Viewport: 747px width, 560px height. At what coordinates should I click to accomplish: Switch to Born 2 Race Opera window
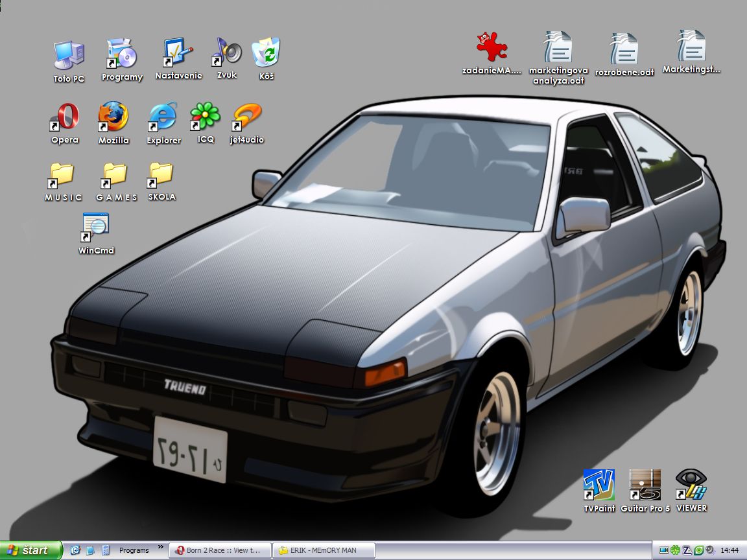220,550
